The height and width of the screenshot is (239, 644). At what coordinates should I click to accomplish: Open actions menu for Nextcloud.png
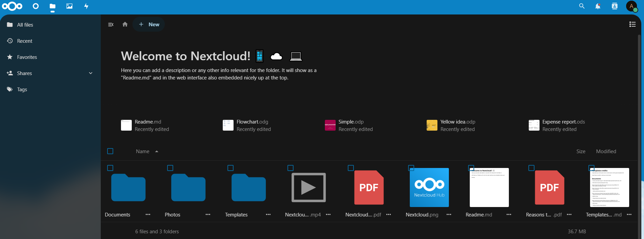(449, 214)
